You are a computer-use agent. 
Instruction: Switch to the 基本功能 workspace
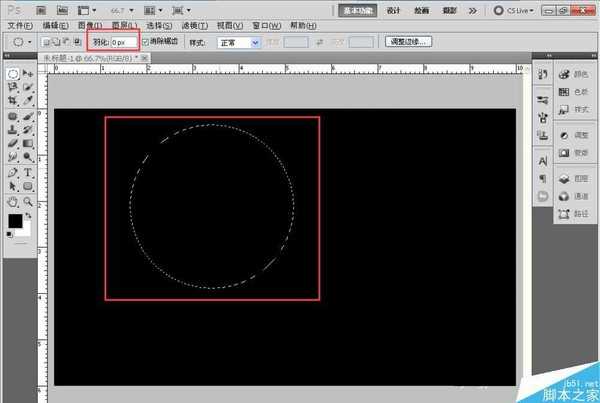(356, 9)
